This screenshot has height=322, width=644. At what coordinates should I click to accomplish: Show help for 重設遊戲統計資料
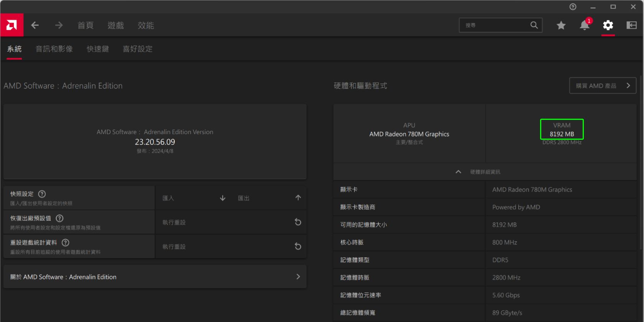point(66,243)
